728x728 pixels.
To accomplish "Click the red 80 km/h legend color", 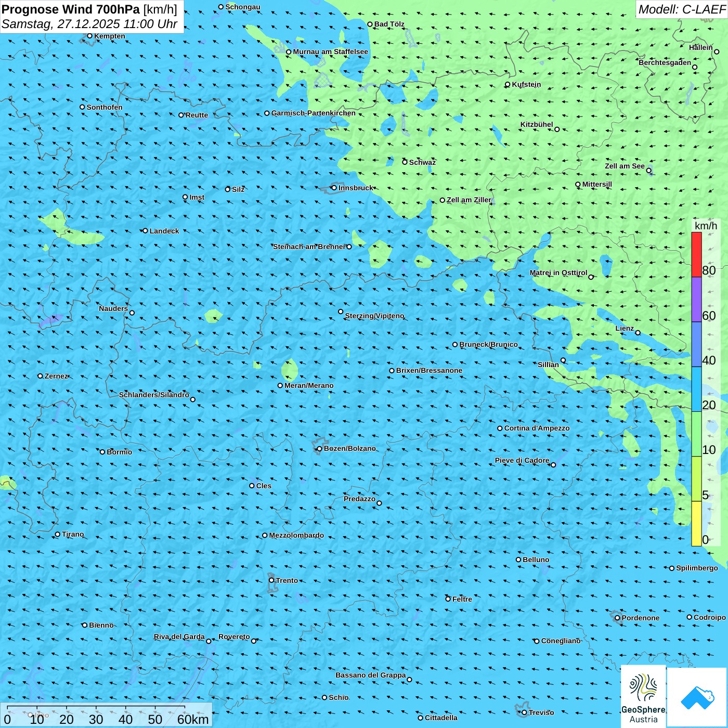I will pyautogui.click(x=696, y=254).
